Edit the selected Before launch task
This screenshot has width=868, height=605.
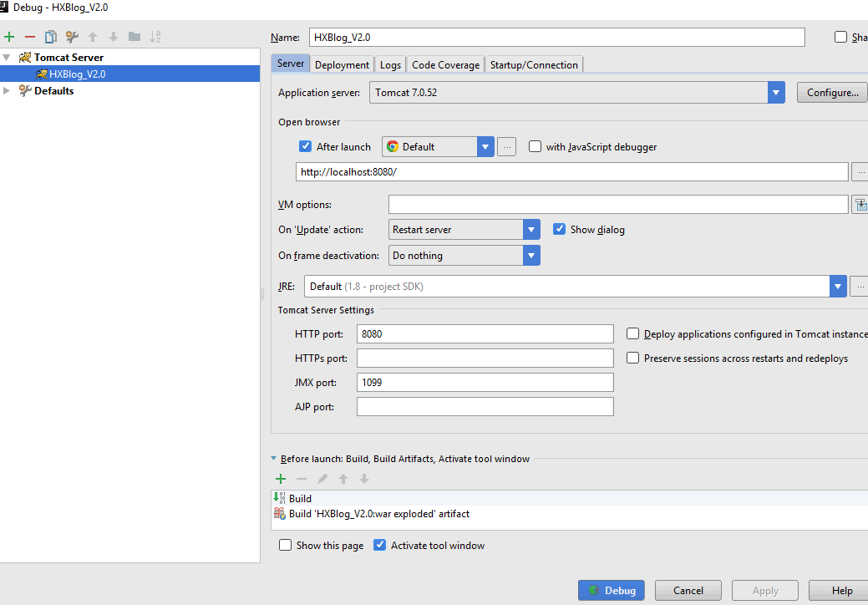[x=322, y=479]
